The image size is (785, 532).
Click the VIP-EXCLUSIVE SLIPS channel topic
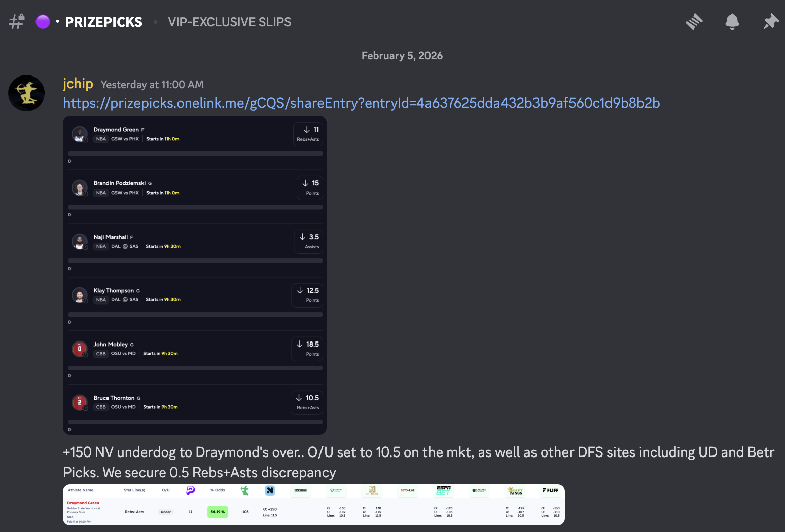point(230,22)
